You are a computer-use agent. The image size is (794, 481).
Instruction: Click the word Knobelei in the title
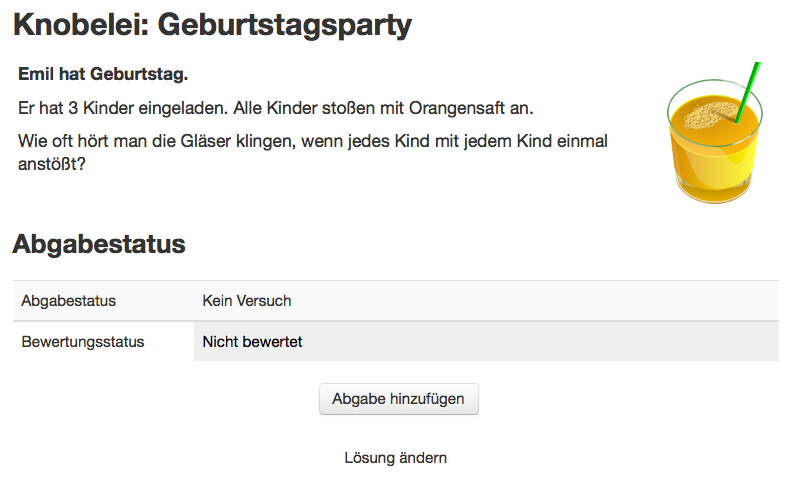pos(81,24)
